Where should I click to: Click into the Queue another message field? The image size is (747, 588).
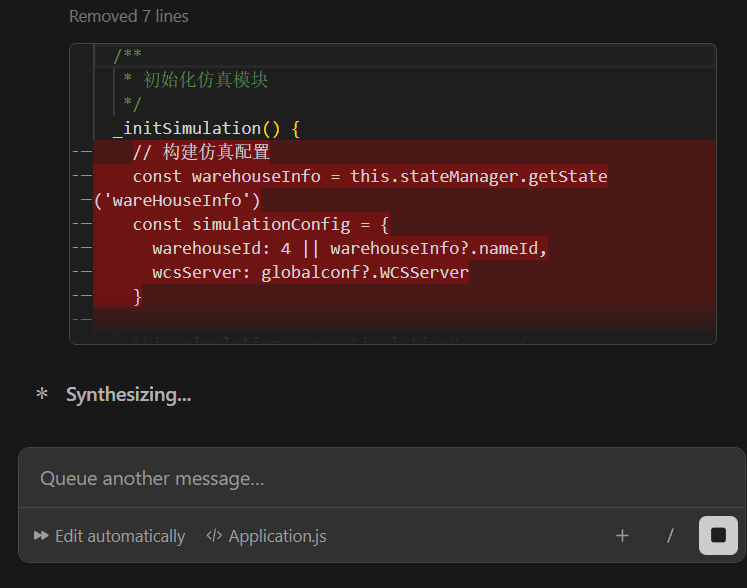click(381, 478)
